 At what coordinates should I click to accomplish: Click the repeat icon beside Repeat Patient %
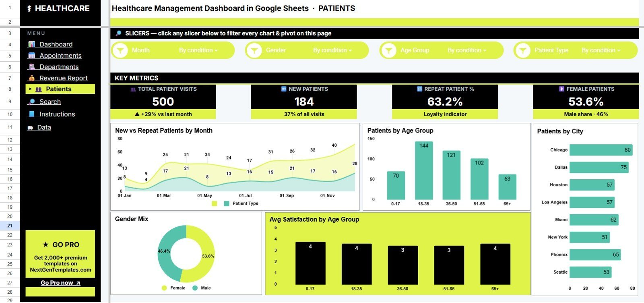(419, 89)
